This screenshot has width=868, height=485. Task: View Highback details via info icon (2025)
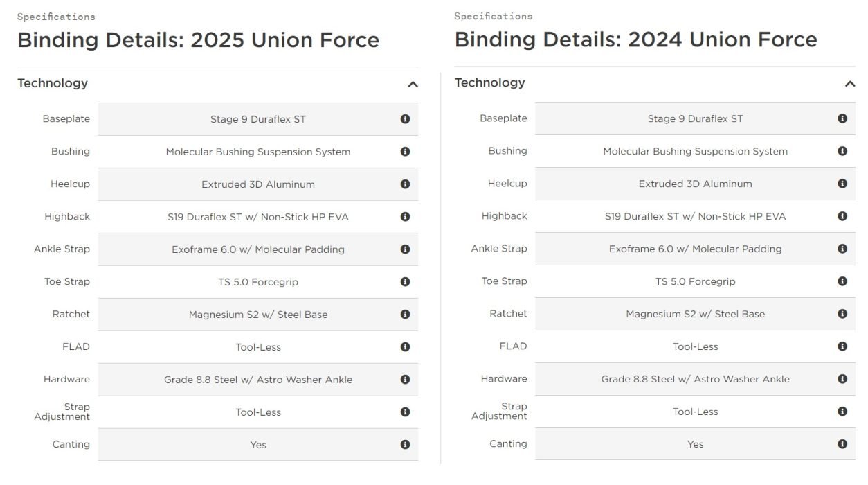click(405, 216)
